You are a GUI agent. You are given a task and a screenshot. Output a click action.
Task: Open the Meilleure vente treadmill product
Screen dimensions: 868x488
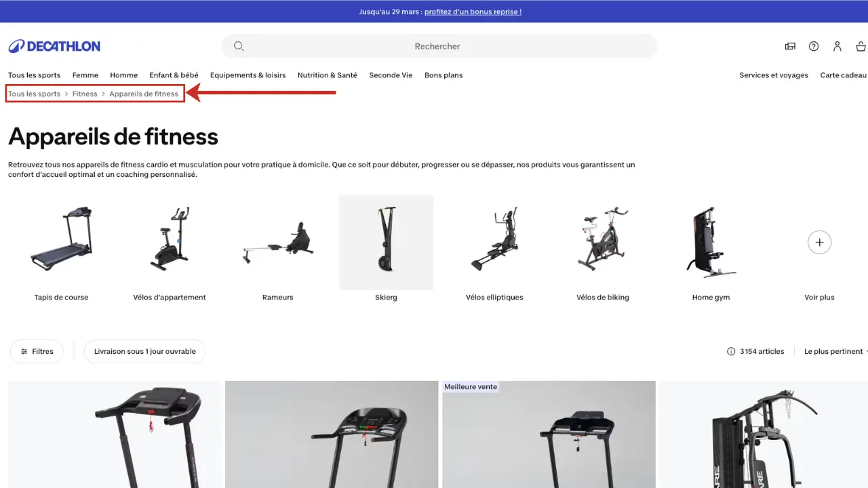click(549, 434)
